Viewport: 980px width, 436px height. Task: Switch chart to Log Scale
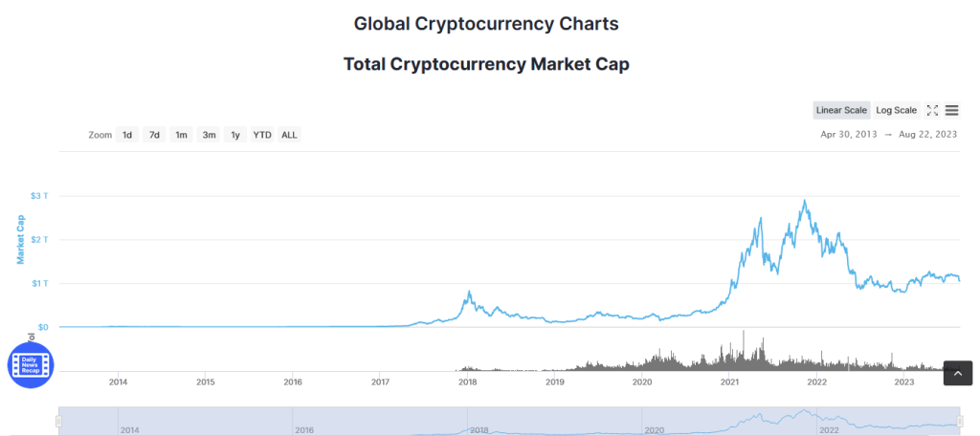tap(896, 111)
